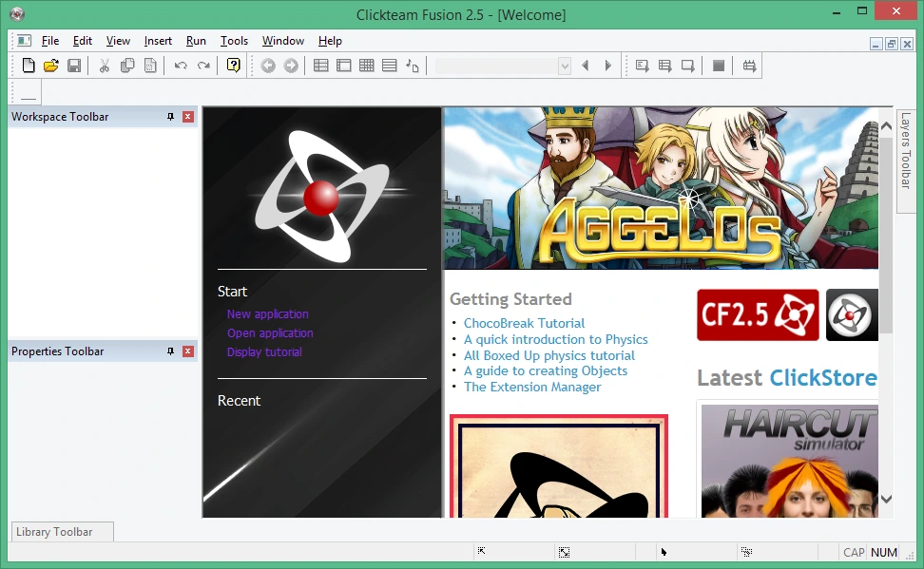Click the New application link
The height and width of the screenshot is (569, 924).
click(x=267, y=314)
